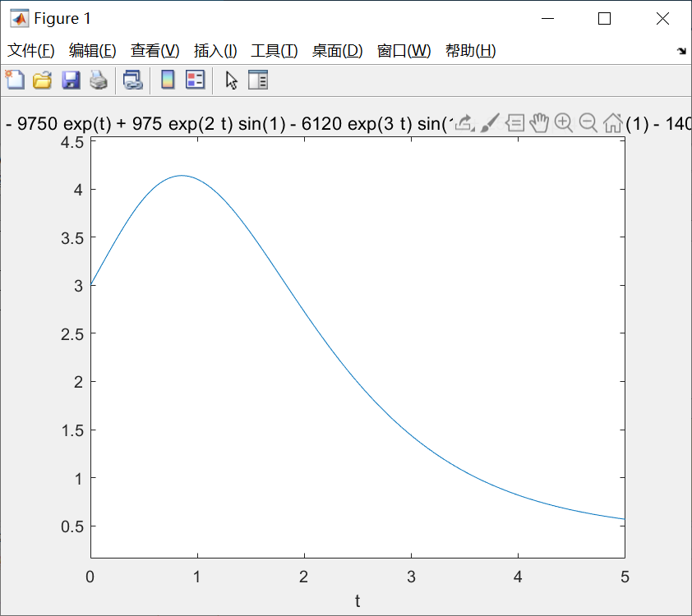Image resolution: width=692 pixels, height=616 pixels.
Task: Restore view with the Home icon
Action: click(x=613, y=123)
